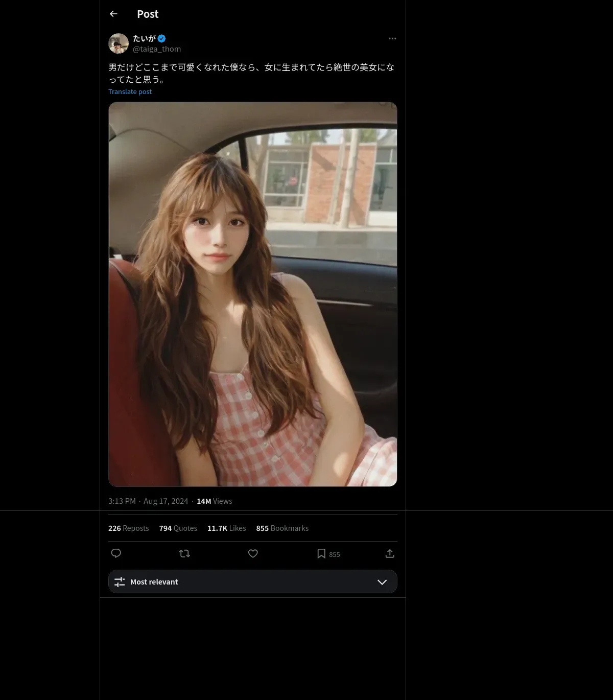This screenshot has height=700, width=613.
Task: Expand the Most relevant dropdown chevron
Action: (x=382, y=582)
